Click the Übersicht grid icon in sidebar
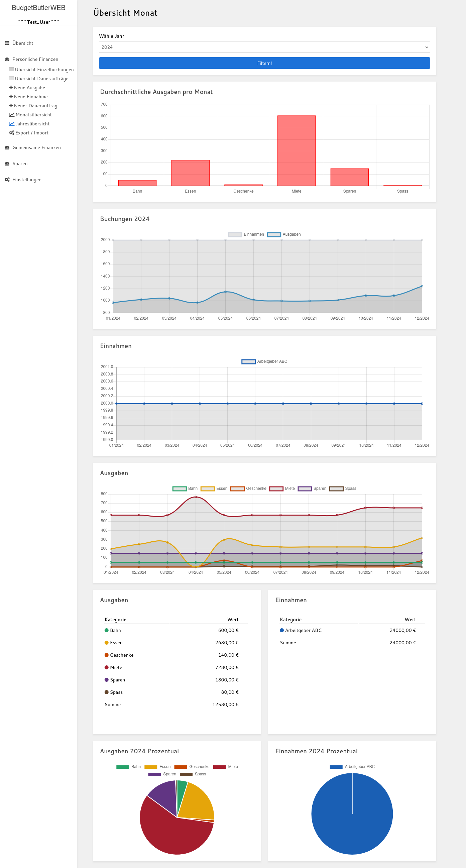Image resolution: width=466 pixels, height=868 pixels. click(x=7, y=43)
